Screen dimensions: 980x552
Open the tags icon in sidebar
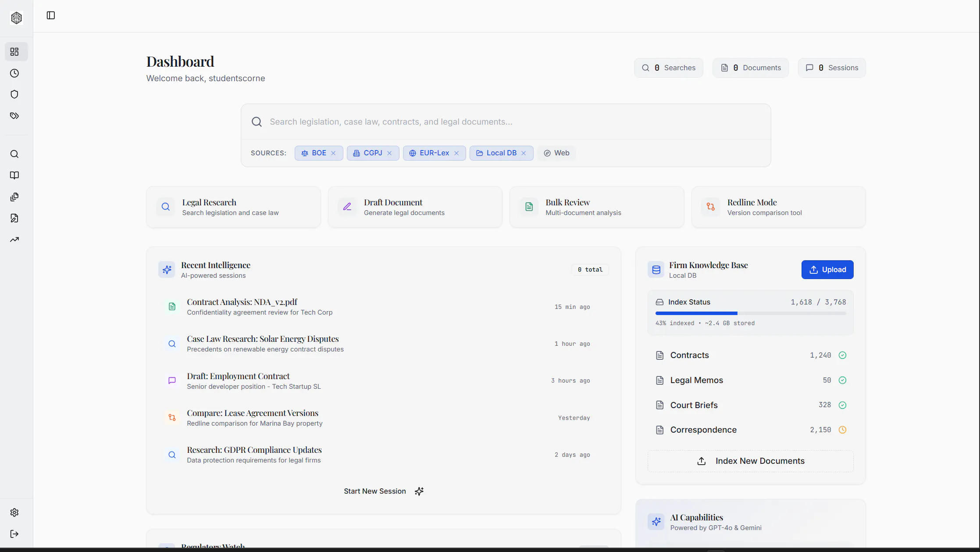point(14,116)
